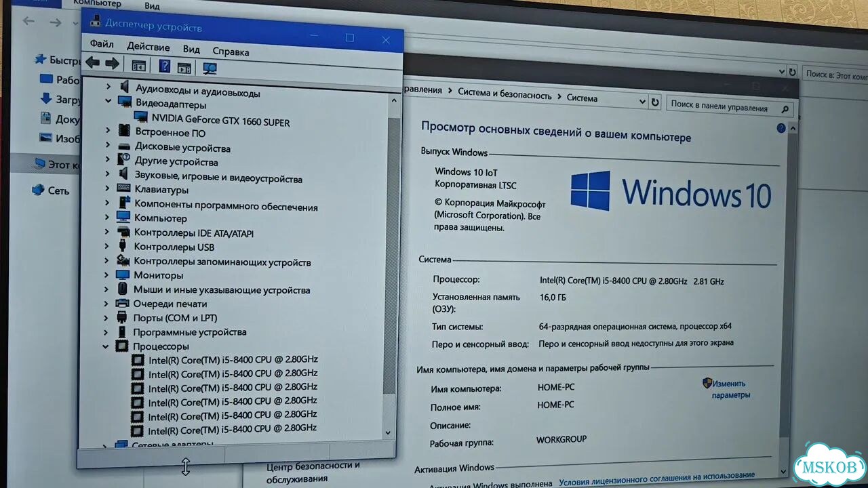Expand the Контроллеры USB category
Viewport: 868px width, 488px height.
(106, 245)
